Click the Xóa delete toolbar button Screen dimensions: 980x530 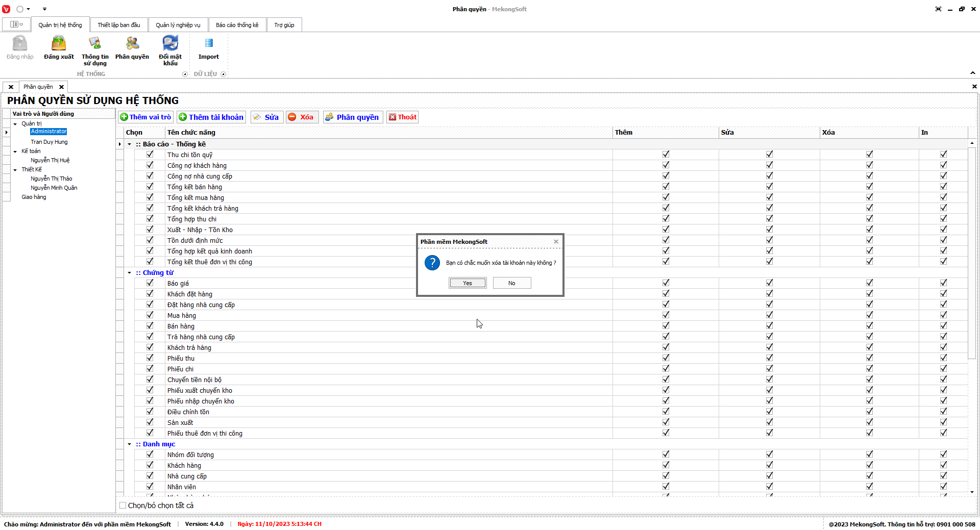point(302,117)
